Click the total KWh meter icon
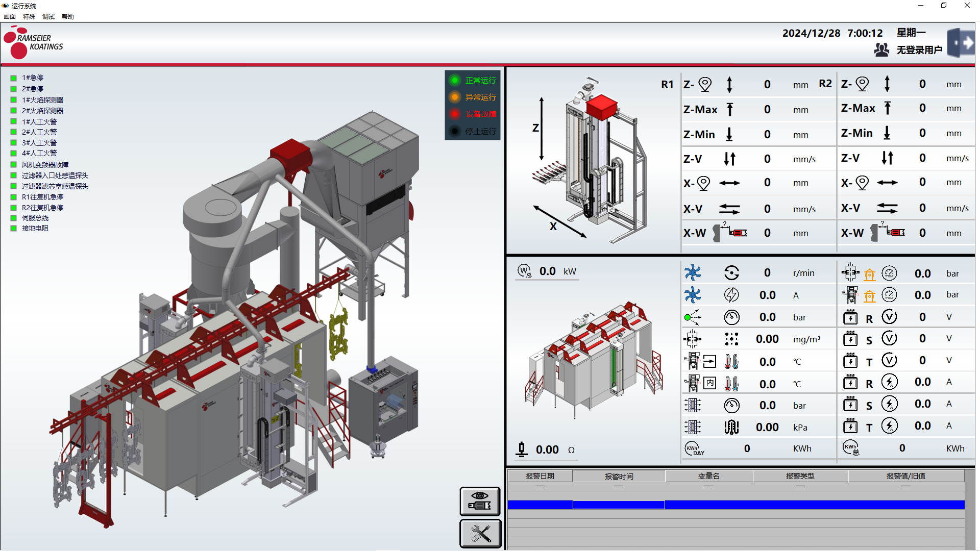980x551 pixels. 851,447
